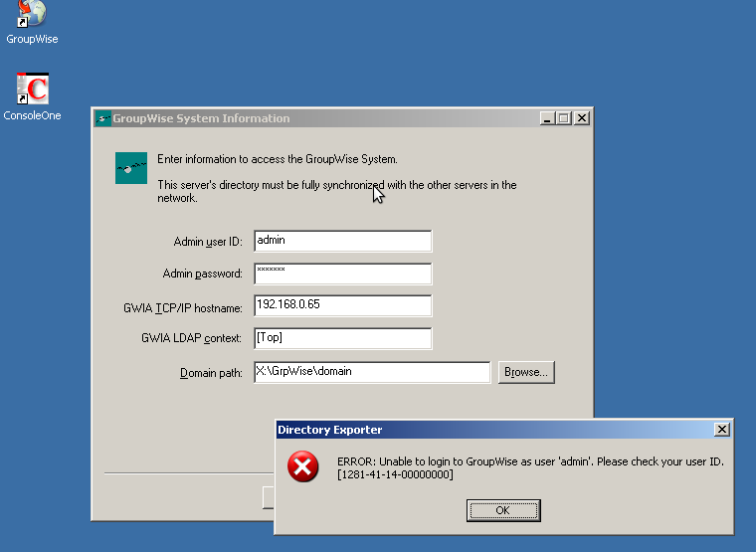Click the 'GWIA TCP/IP hostname:' label
Viewport: 756px width, 552px height.
(183, 308)
